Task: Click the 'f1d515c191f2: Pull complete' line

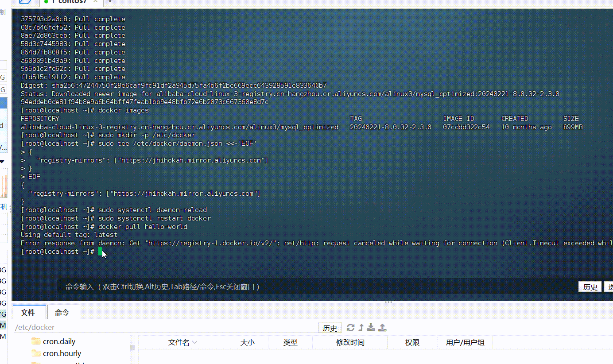Action: coord(73,77)
